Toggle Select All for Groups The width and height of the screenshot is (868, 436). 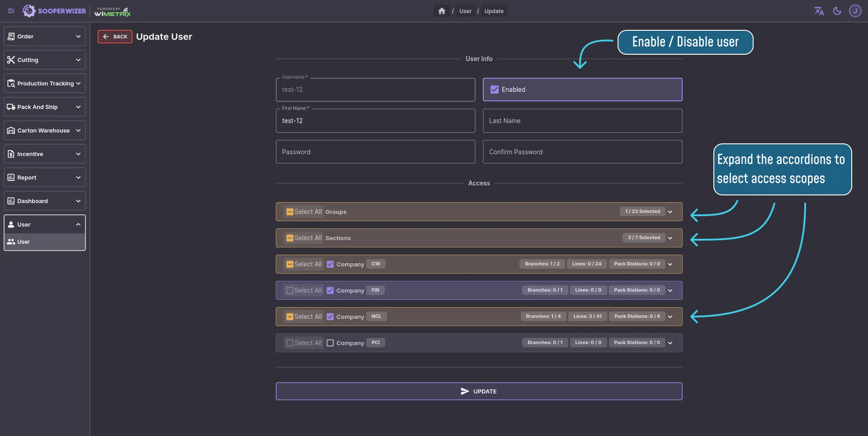pos(290,212)
